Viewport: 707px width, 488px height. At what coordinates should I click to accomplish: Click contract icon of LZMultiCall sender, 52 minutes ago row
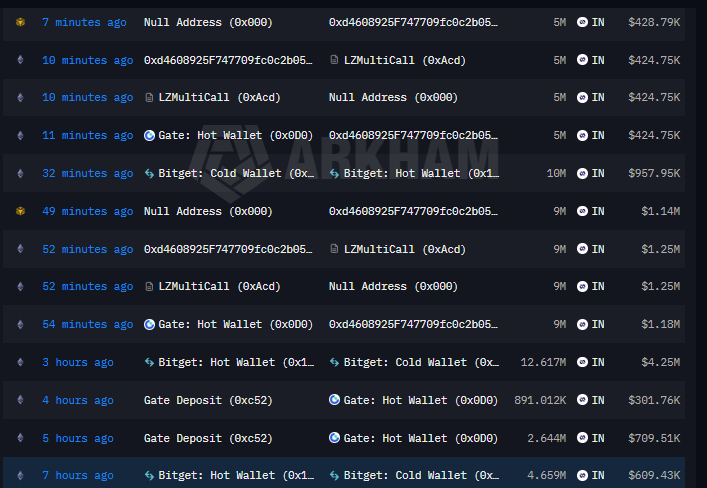(149, 286)
